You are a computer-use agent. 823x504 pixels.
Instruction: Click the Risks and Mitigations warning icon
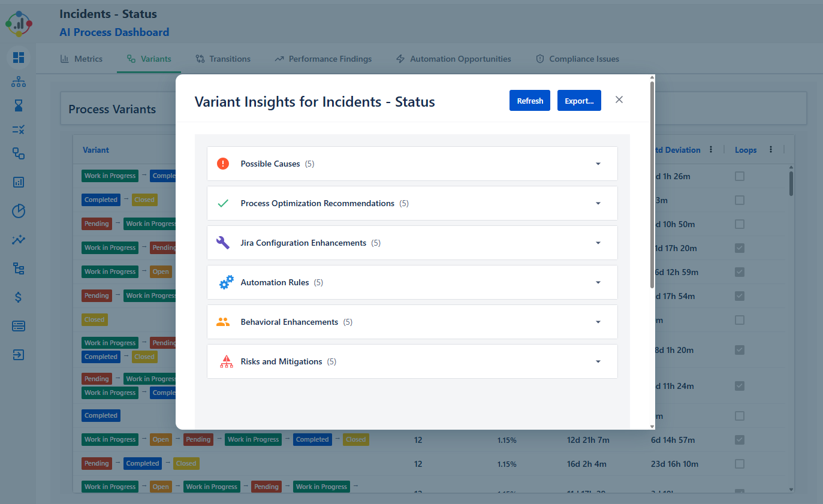tap(226, 361)
